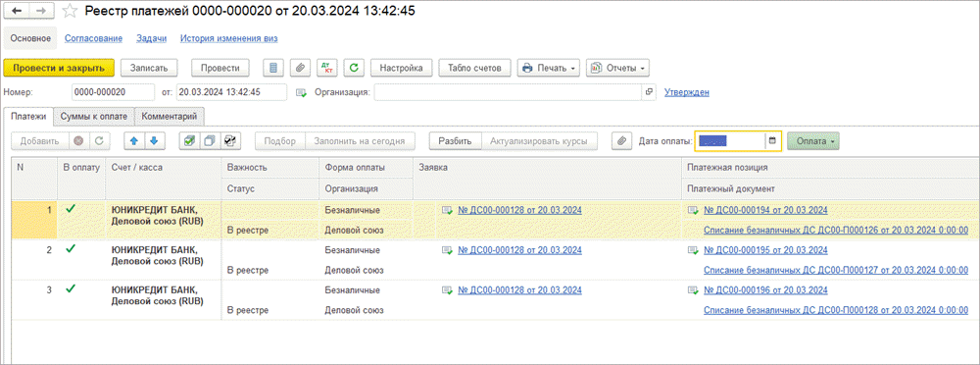Click the paperclip next to Дата оплаты
The height and width of the screenshot is (365, 980).
621,141
